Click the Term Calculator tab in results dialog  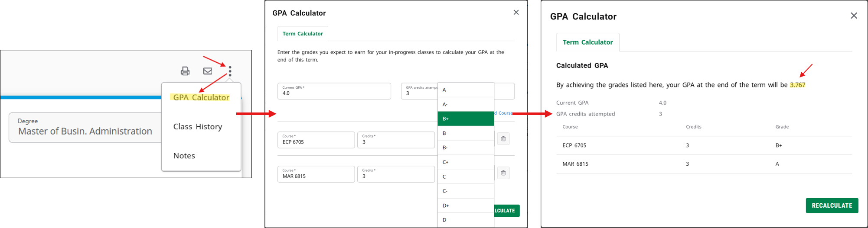[x=587, y=42]
